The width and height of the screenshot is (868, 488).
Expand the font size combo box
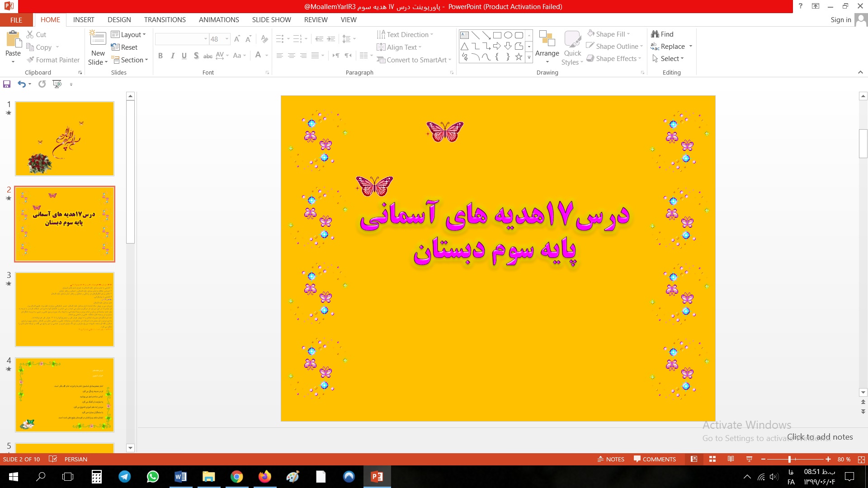pyautogui.click(x=227, y=39)
